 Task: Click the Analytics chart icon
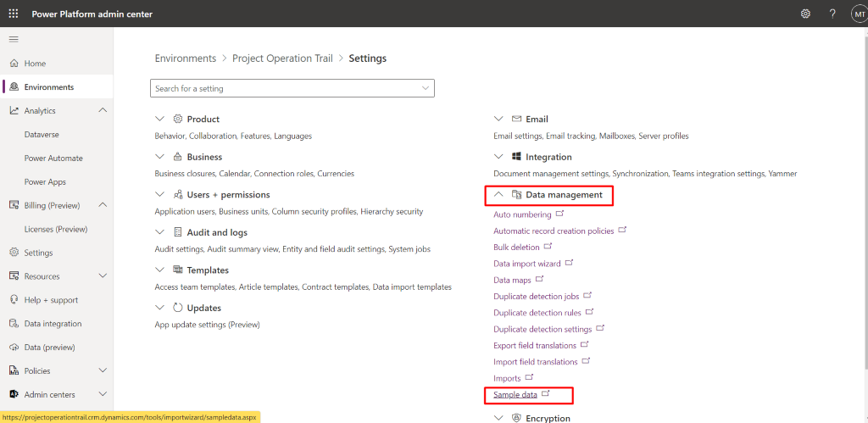pos(14,111)
